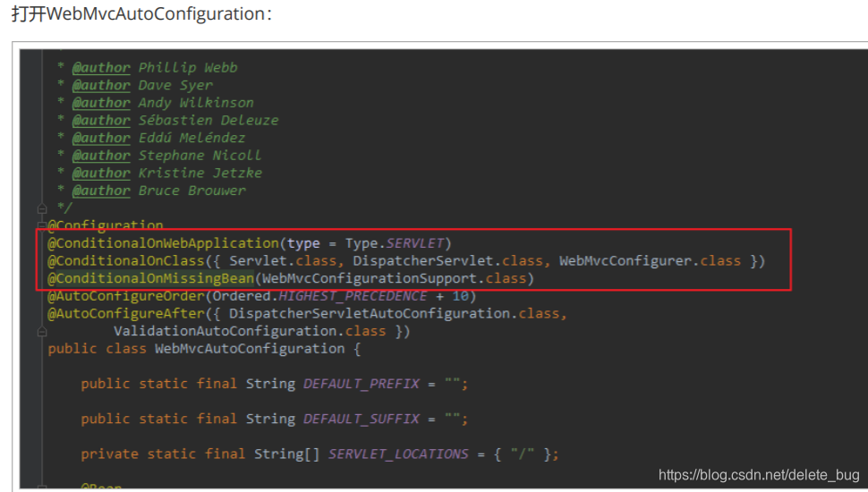Click the 'DEFAULT_PREFIX' constant name
The height and width of the screenshot is (492, 868).
tap(361, 384)
